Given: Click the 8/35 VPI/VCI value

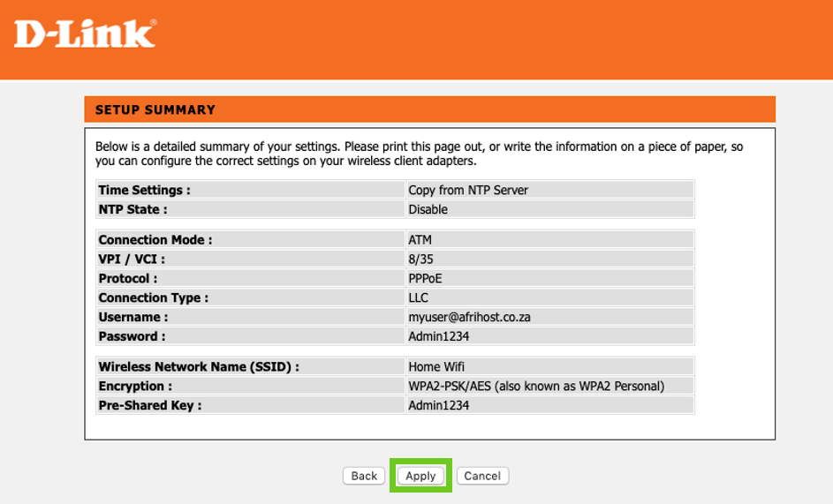Looking at the screenshot, I should pos(420,260).
